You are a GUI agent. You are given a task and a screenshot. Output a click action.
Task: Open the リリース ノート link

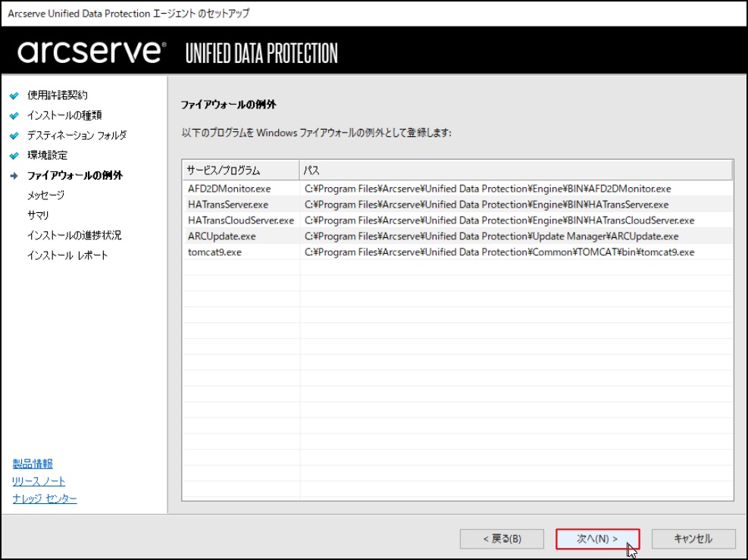[x=39, y=481]
